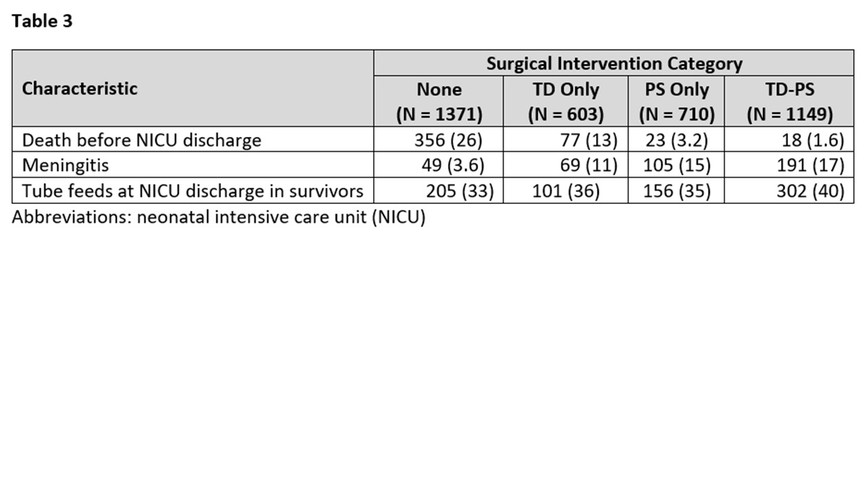Click the Surgical Intervention Category header
This screenshot has width=868, height=488.
click(x=614, y=64)
